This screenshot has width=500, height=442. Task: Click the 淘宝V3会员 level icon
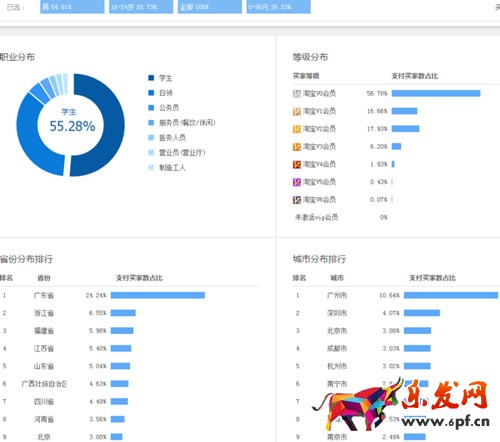click(297, 147)
